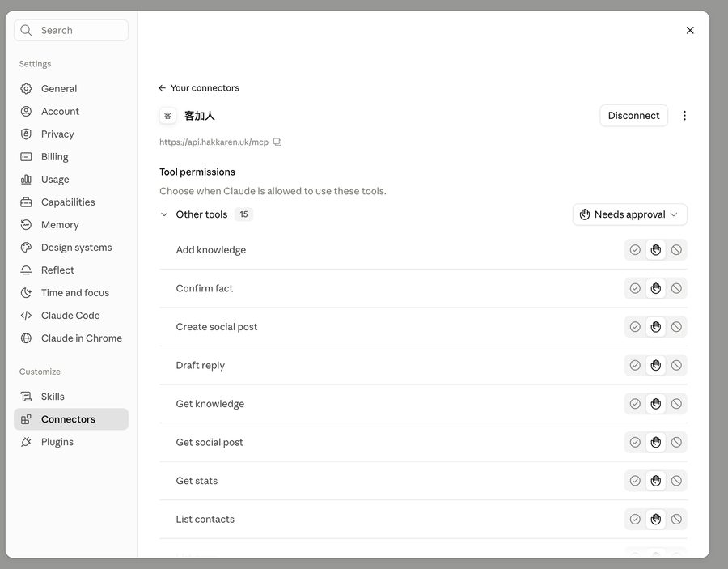Open Memory settings
Screen dimensions: 728x569
click(71, 225)
